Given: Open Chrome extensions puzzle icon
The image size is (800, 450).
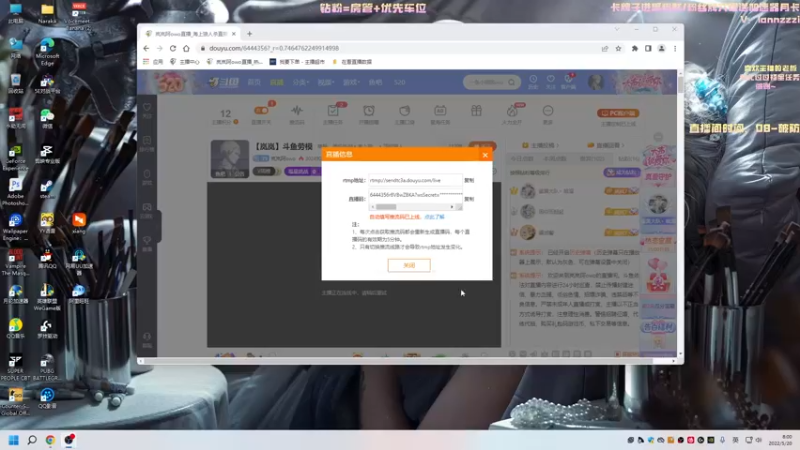Looking at the screenshot, I should 635,48.
